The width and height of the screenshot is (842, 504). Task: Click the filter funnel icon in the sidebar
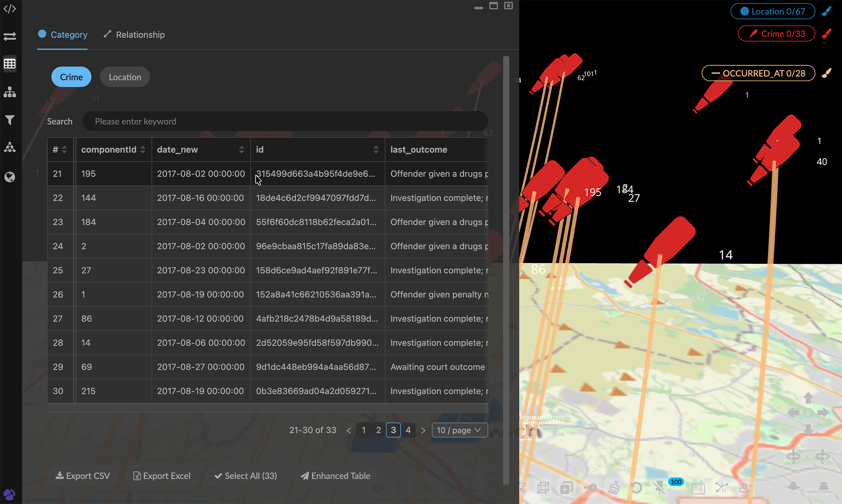pos(10,120)
